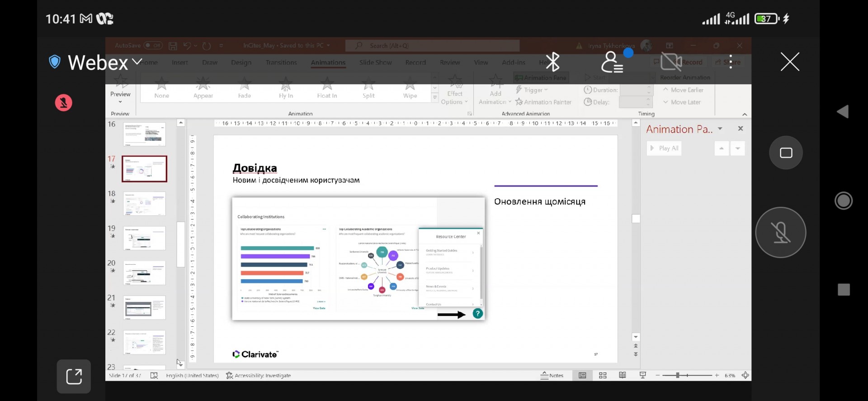The height and width of the screenshot is (401, 868).
Task: Tap the share content icon
Action: tap(74, 376)
